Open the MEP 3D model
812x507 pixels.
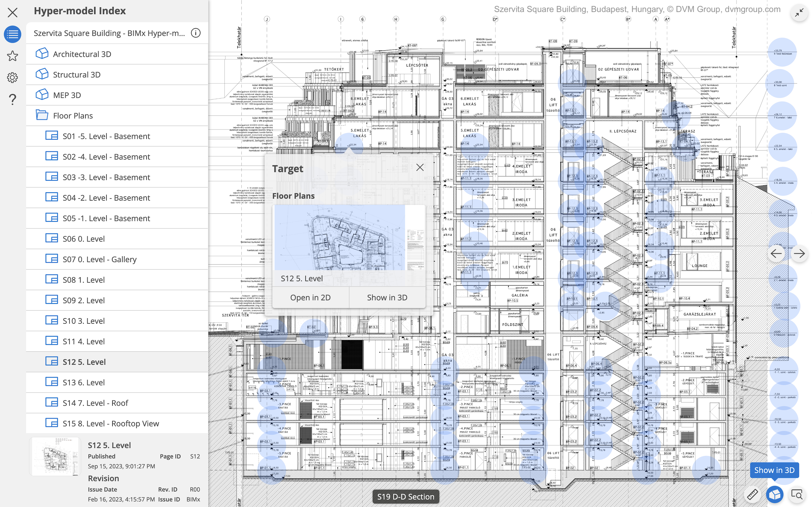pos(67,95)
